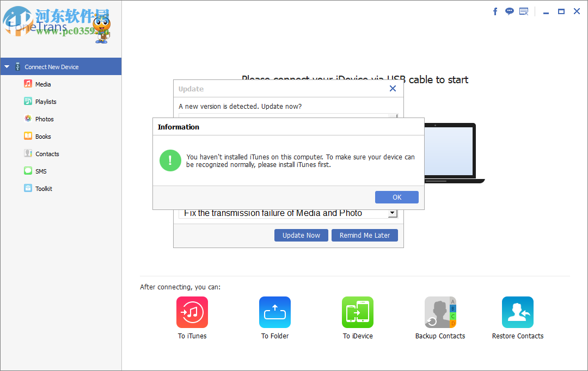Open the Facebook link in the title bar
This screenshot has height=371, width=588.
(x=495, y=11)
